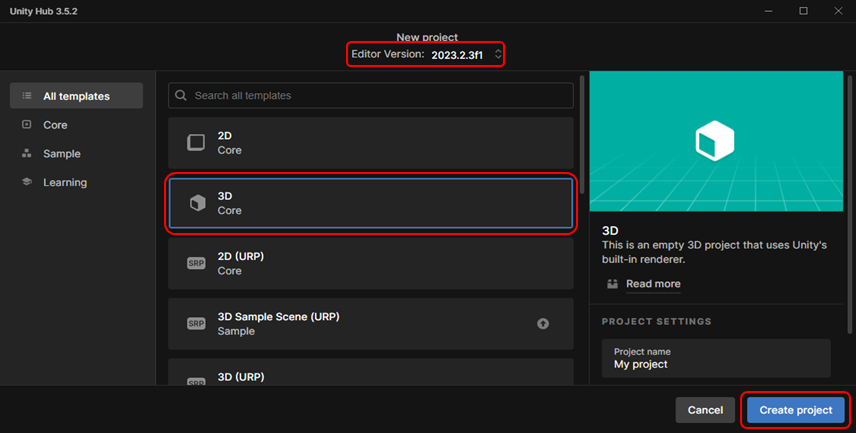Switch to the Core category
This screenshot has height=433, width=856.
55,125
